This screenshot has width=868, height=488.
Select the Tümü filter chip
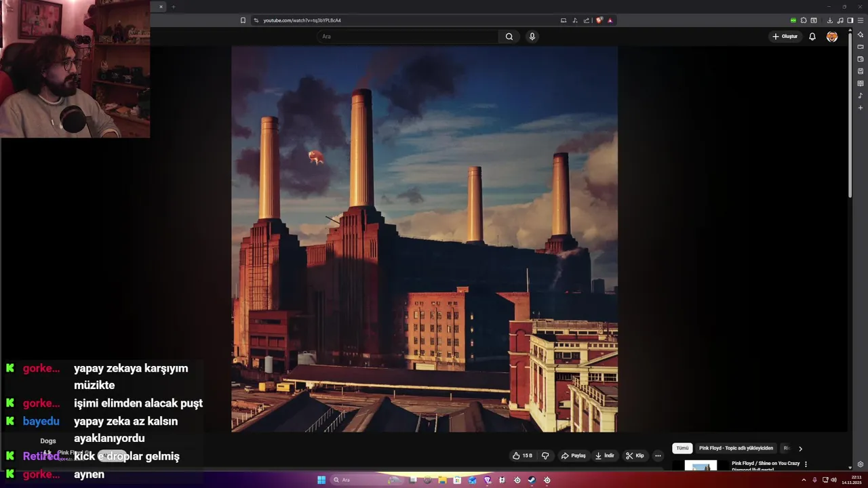point(682,448)
